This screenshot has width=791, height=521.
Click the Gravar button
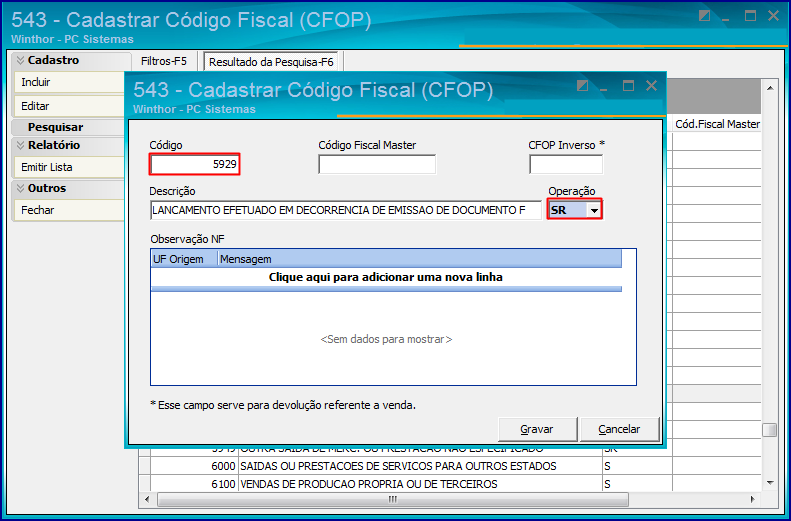537,429
